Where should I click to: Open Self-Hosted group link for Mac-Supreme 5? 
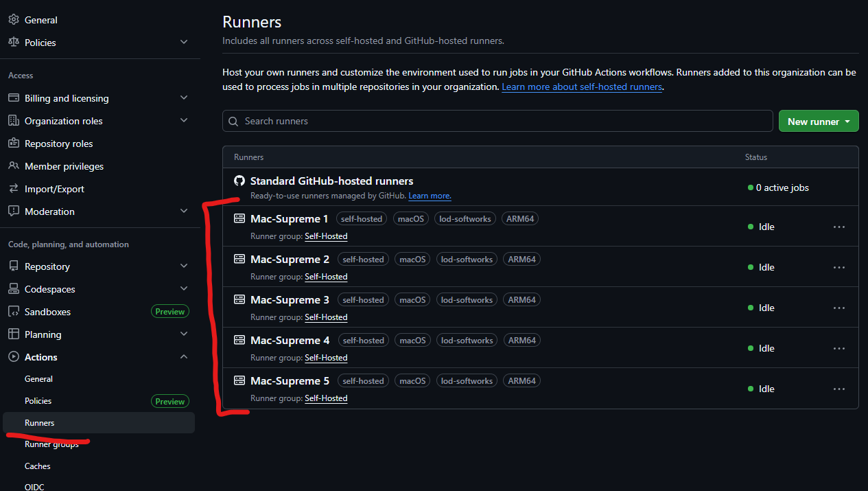coord(326,398)
